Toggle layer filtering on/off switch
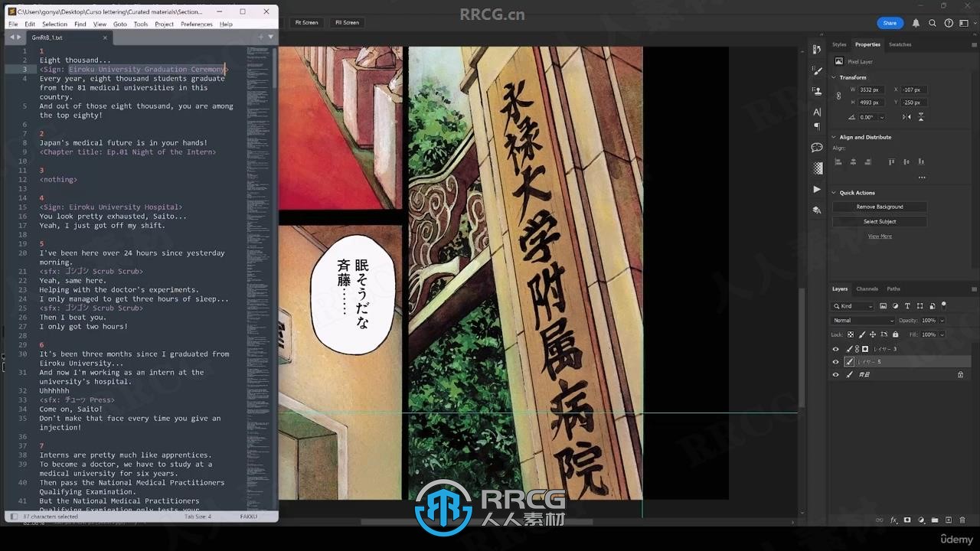This screenshot has width=980, height=551. [944, 305]
